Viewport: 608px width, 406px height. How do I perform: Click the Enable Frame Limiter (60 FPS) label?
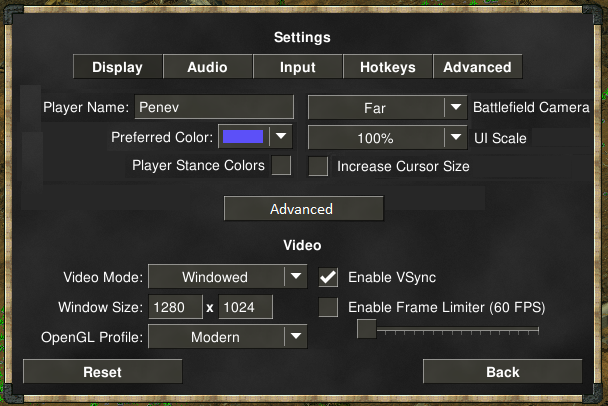(447, 307)
